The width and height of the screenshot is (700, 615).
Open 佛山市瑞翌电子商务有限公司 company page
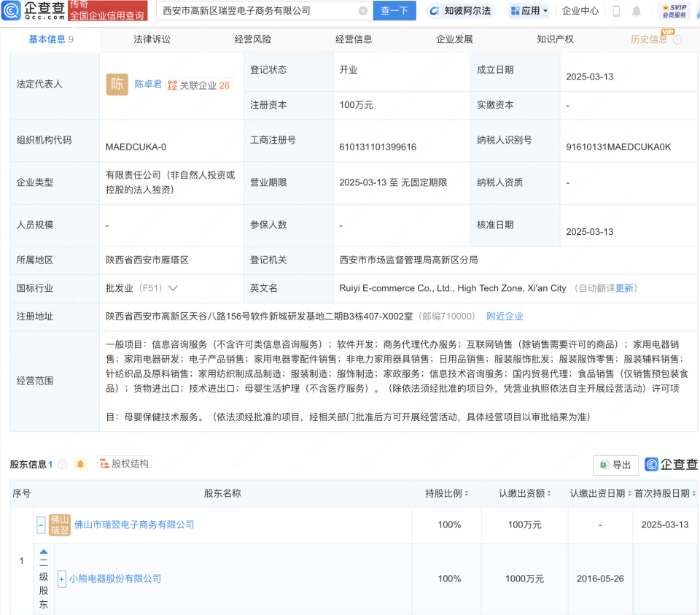pyautogui.click(x=134, y=525)
